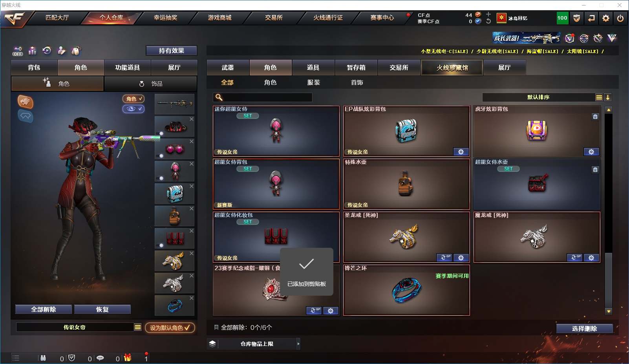Click the search magnifier icon
The image size is (629, 364).
pyautogui.click(x=219, y=97)
